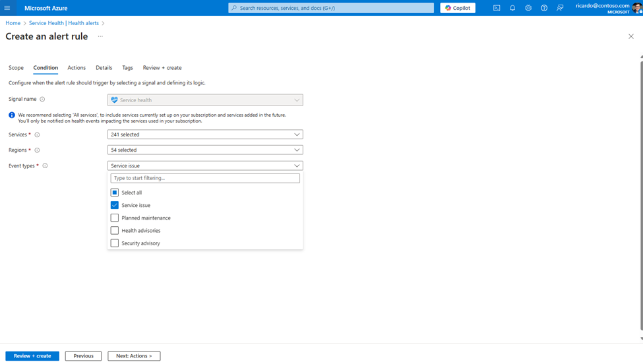Click the info icon next to Signal name

42,99
